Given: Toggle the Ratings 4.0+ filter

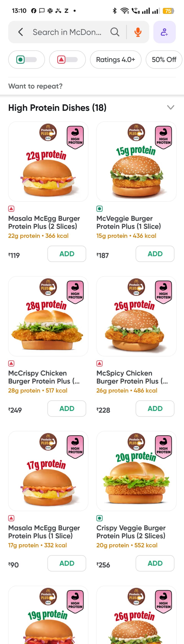Looking at the screenshot, I should click(115, 60).
